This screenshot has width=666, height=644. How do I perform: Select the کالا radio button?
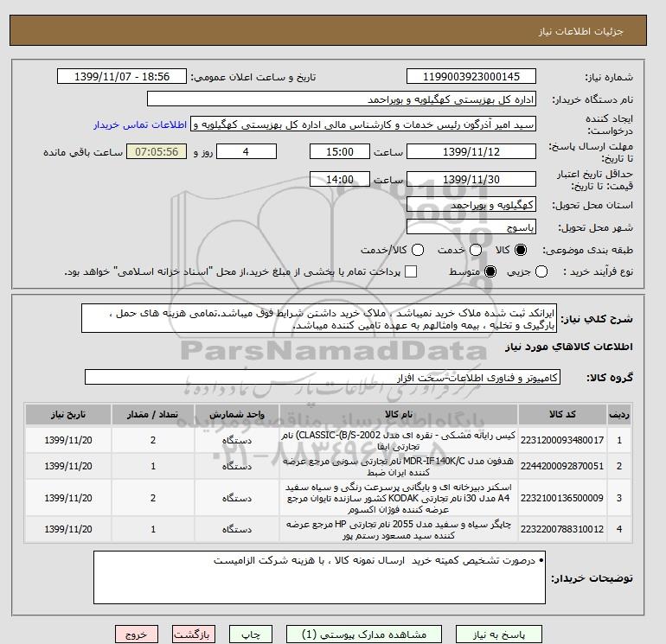click(520, 250)
